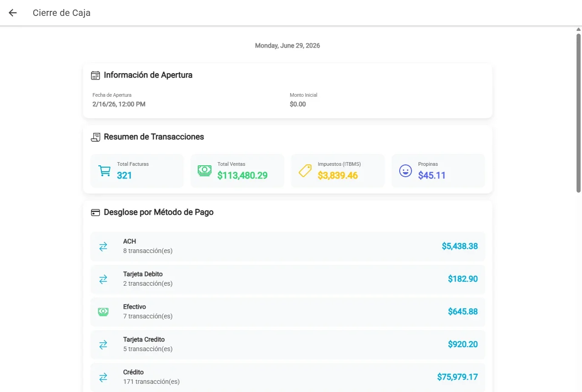Image resolution: width=582 pixels, height=392 pixels.
Task: Click the Cierre de Caja page title
Action: tap(61, 13)
